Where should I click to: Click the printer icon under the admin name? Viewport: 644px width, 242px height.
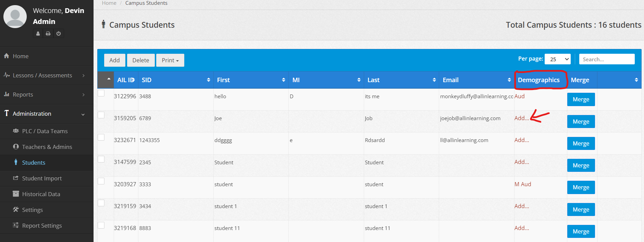point(48,34)
